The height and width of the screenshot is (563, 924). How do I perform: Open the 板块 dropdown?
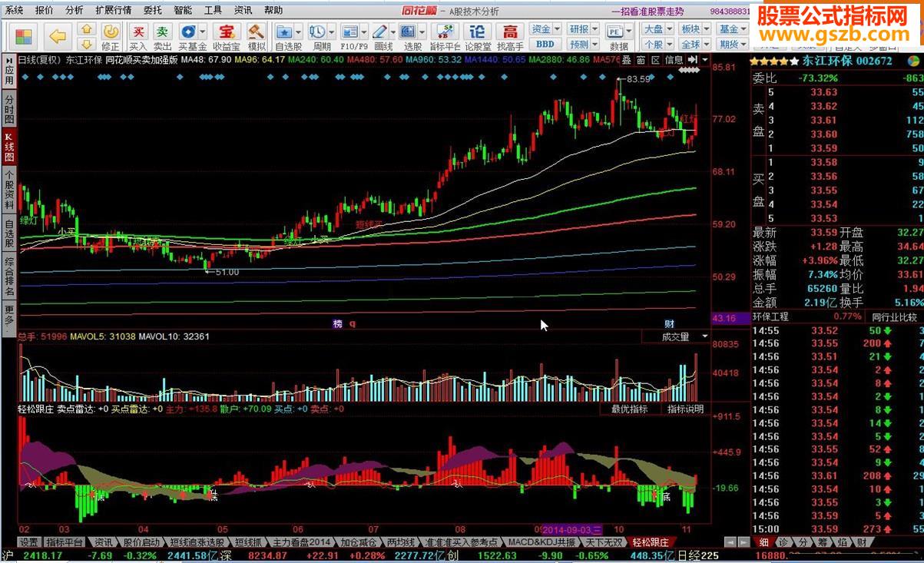point(694,29)
